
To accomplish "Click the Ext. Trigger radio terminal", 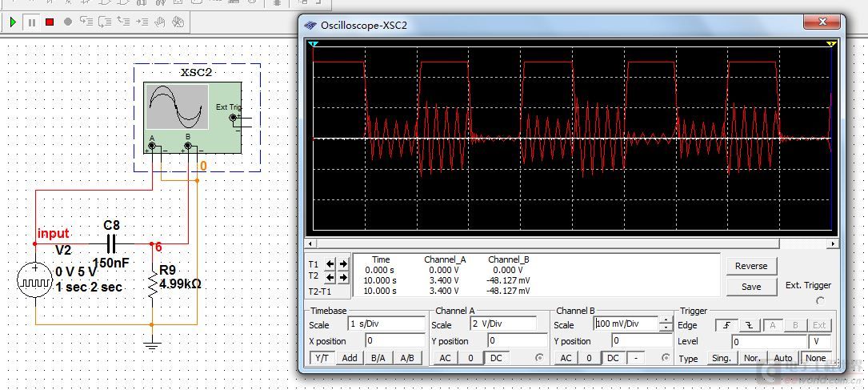I will [x=820, y=301].
